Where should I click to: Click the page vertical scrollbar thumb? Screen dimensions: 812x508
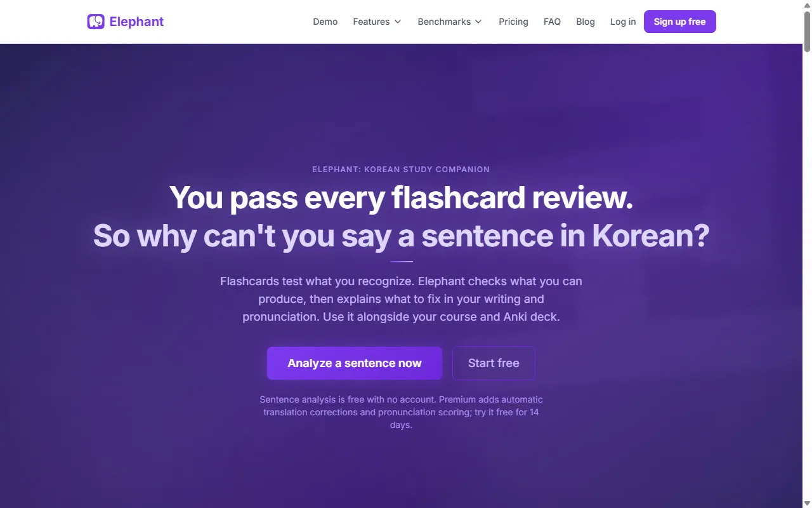(x=807, y=30)
